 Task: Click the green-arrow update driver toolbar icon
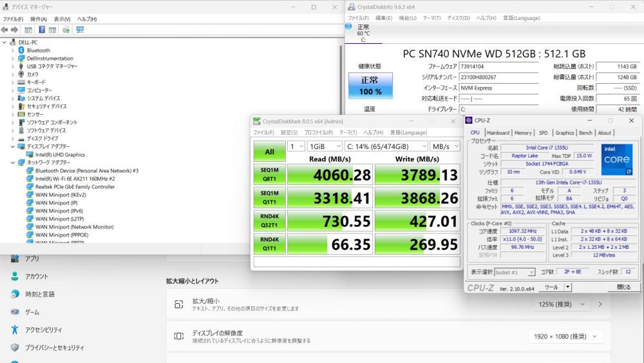tap(66, 30)
